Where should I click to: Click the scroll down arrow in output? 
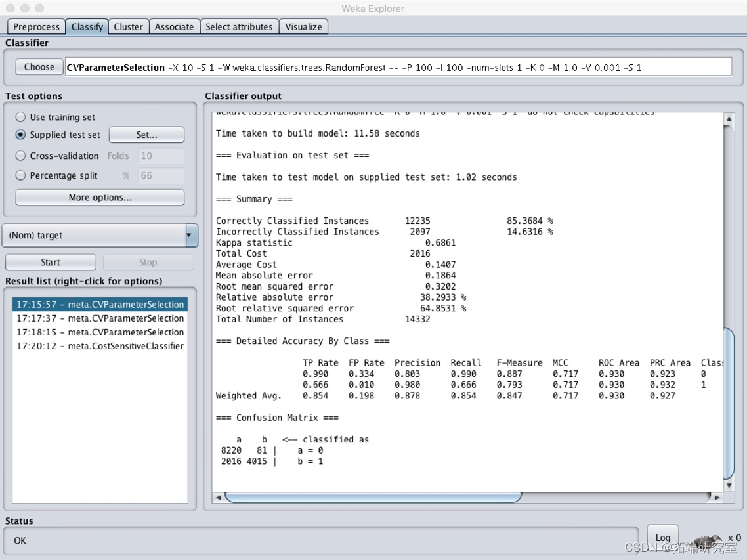(729, 486)
